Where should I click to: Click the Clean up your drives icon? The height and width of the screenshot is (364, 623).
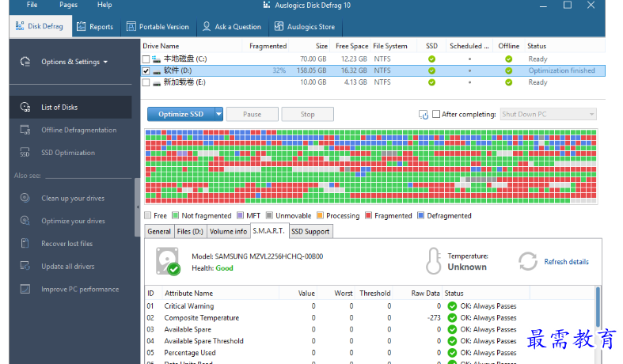point(25,198)
